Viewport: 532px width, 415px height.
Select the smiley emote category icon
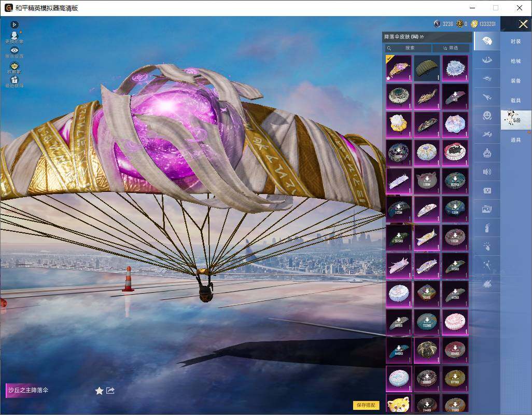pos(487,116)
